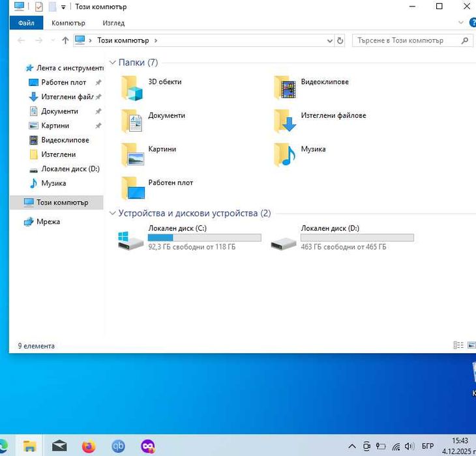
Task: Open the Видеоклипове folder in main pane
Action: [x=311, y=88]
